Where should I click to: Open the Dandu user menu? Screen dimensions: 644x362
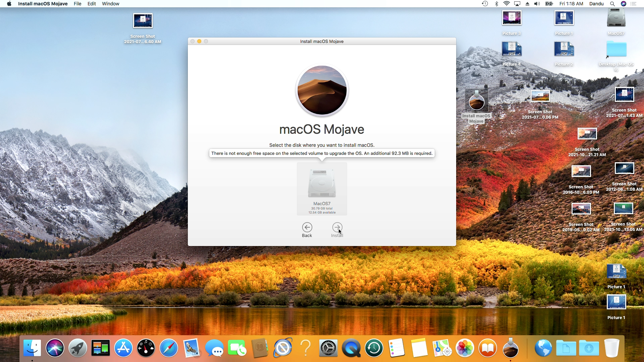tap(596, 4)
